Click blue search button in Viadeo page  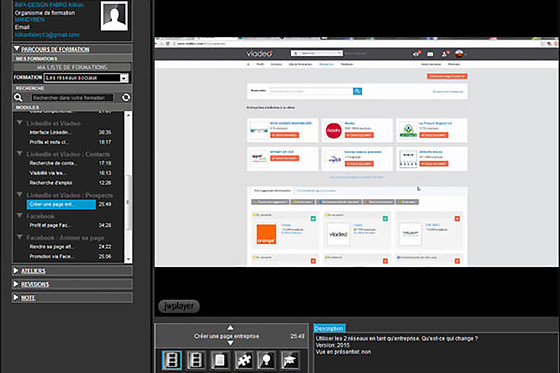pos(357,91)
